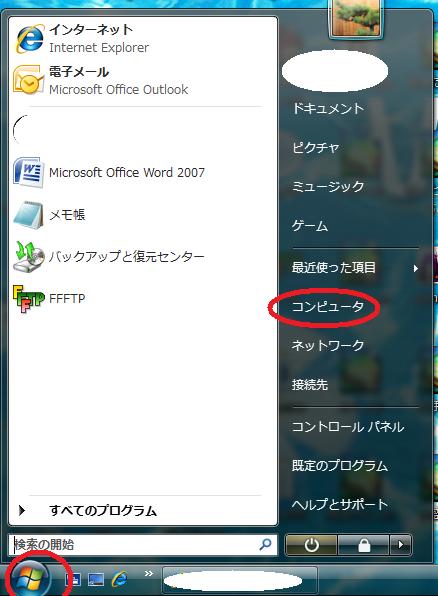
Task: Launch Microsoft Office Outlook email icon
Action: pos(28,80)
